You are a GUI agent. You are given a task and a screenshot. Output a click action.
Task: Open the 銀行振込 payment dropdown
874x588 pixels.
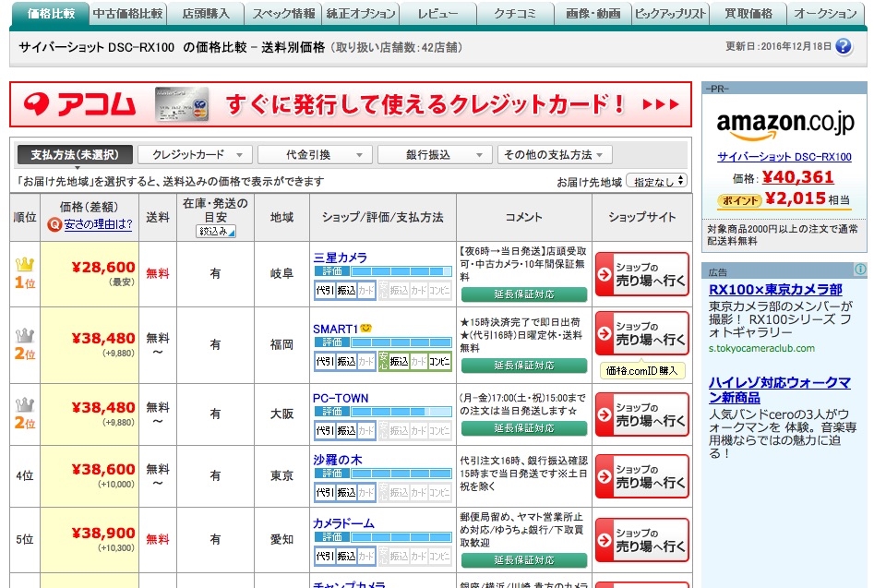(435, 154)
